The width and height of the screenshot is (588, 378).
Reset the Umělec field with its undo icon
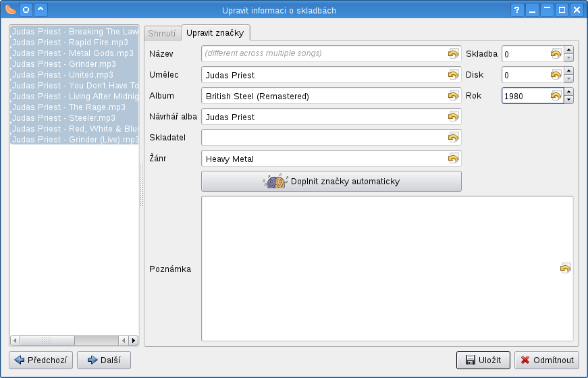[x=454, y=75]
